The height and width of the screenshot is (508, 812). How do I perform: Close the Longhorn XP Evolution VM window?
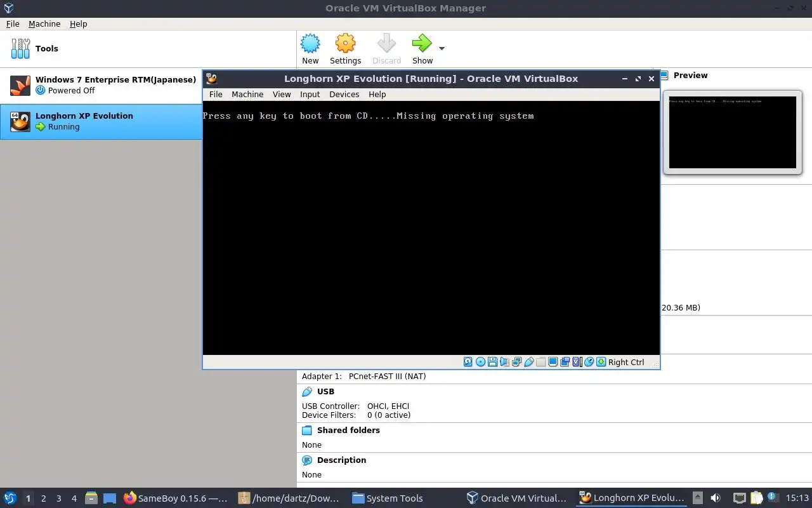(x=652, y=79)
